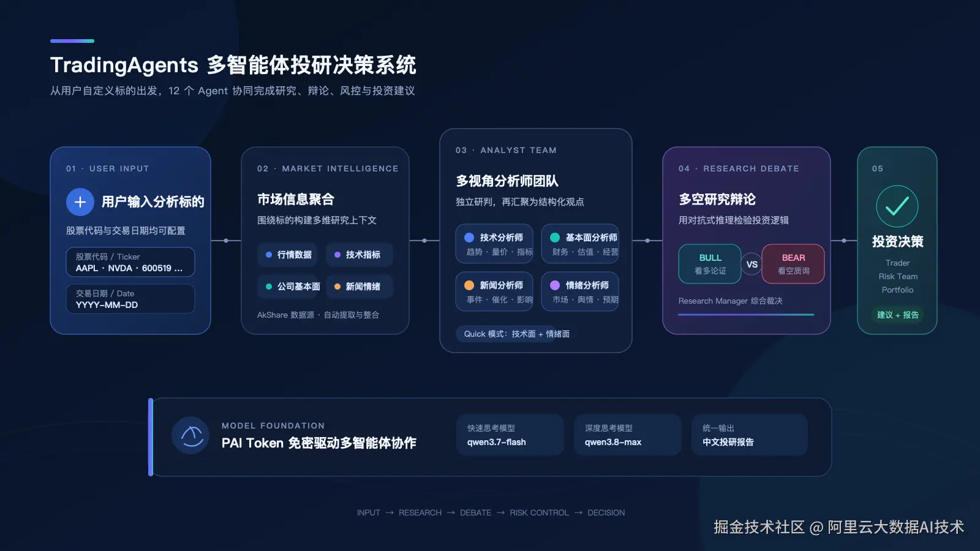
Task: Click the VS badge between BULL and BEAR
Action: 752,264
